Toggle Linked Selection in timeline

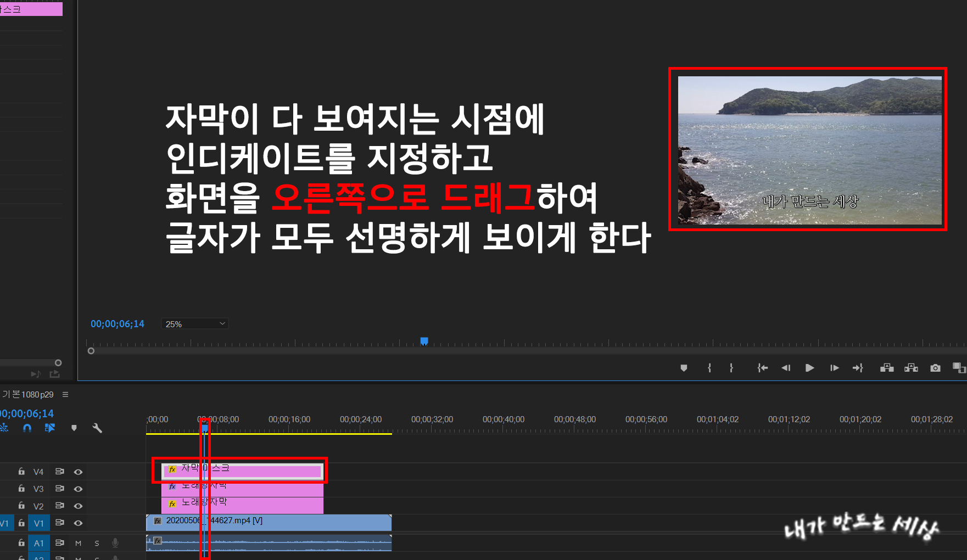point(50,428)
